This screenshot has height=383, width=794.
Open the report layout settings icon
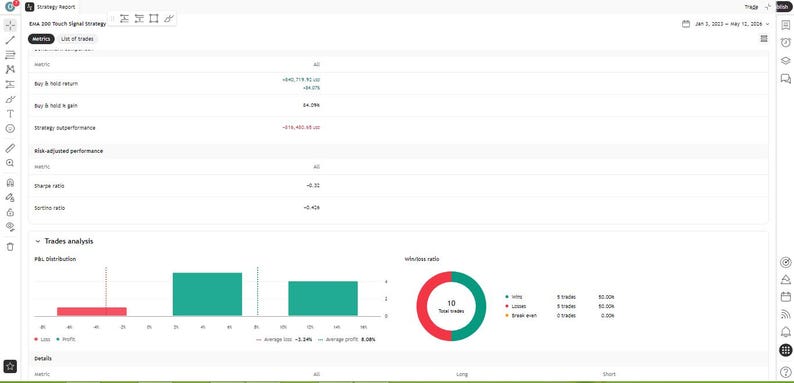click(764, 39)
